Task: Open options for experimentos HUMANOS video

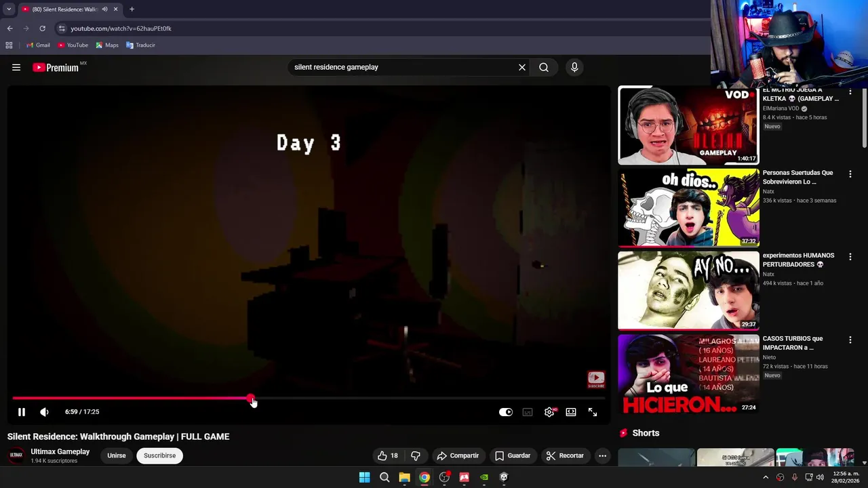Action: pyautogui.click(x=850, y=257)
